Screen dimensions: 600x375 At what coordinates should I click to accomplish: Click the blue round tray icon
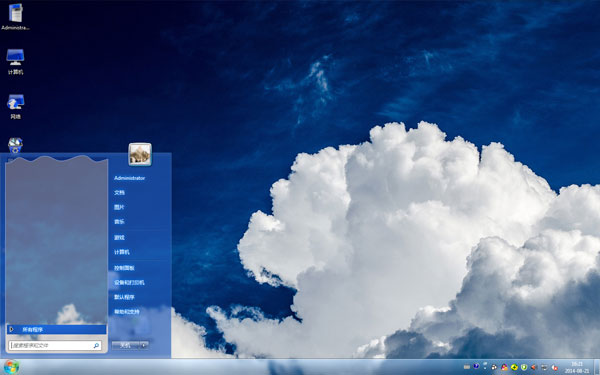coord(476,366)
